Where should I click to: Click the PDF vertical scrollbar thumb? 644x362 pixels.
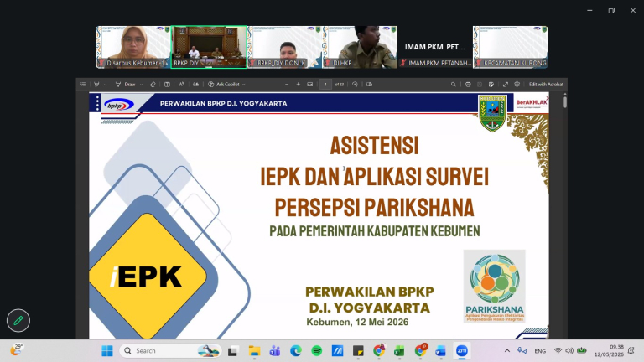pos(565,101)
